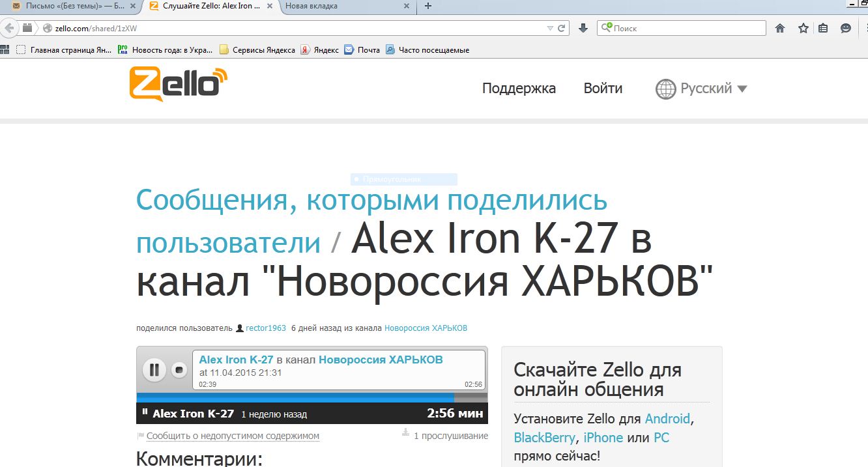Click the Поиск search input field

point(687,28)
